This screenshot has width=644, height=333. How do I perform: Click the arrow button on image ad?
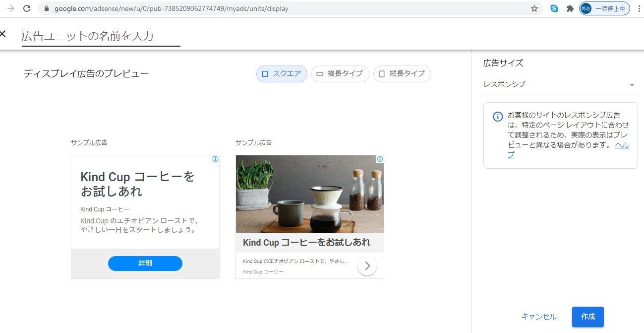coord(367,266)
